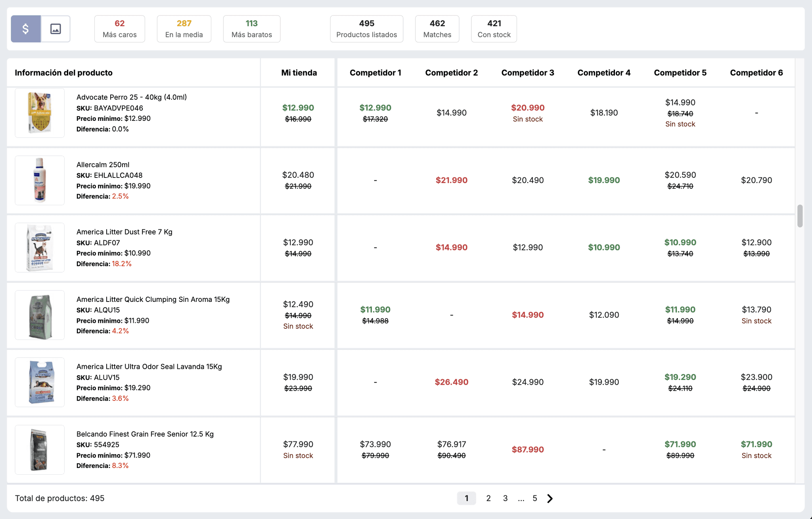This screenshot has height=519, width=812.
Task: Select the Matches filter card
Action: click(x=437, y=29)
